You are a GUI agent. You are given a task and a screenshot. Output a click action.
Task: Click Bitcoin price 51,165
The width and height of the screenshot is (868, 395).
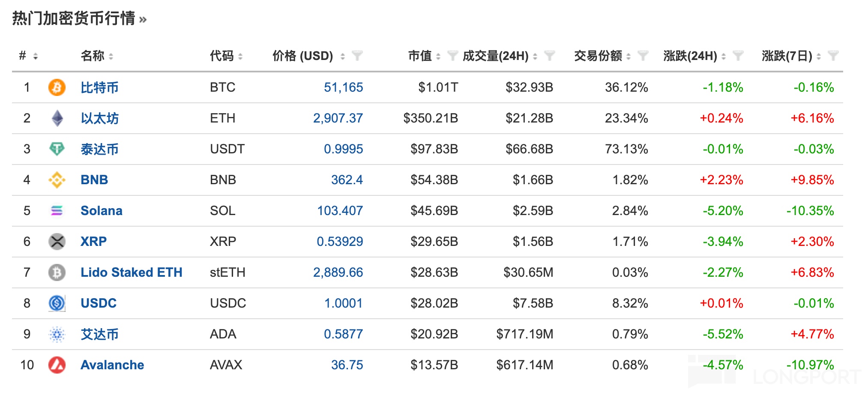click(x=343, y=87)
